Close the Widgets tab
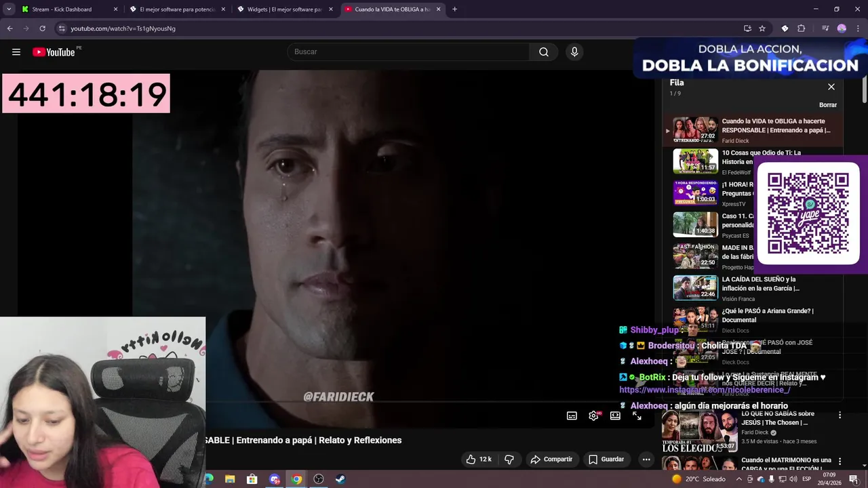 (331, 9)
